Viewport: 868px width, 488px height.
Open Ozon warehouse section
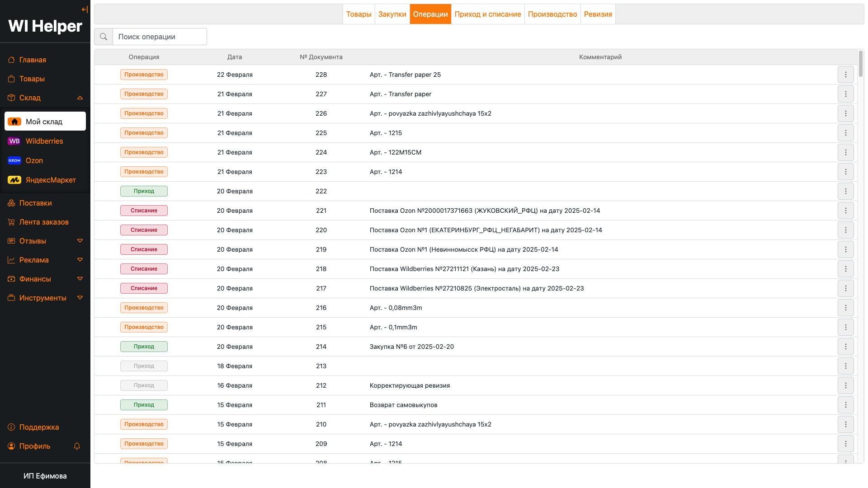tap(34, 160)
